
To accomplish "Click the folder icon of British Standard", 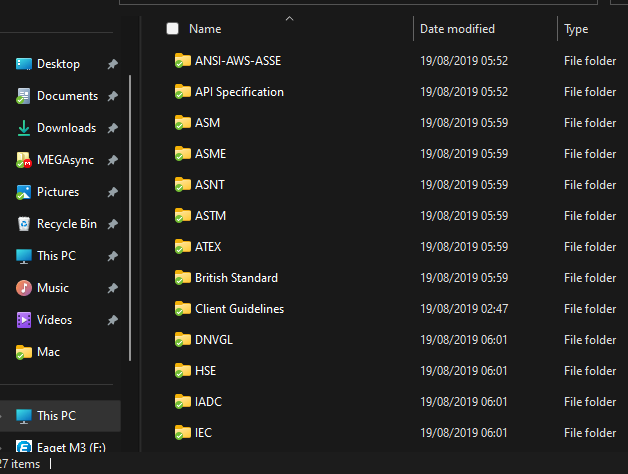I will 183,278.
